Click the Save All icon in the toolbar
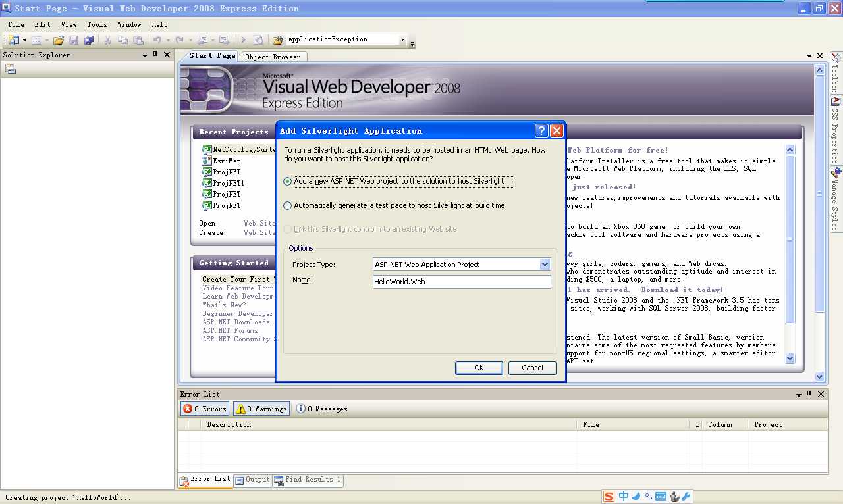Image resolution: width=843 pixels, height=504 pixels. (89, 40)
